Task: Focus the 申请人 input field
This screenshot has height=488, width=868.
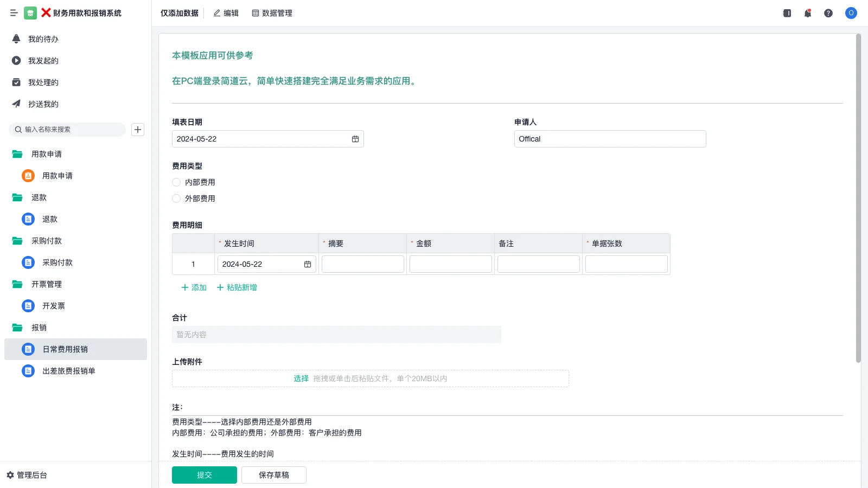Action: click(610, 139)
